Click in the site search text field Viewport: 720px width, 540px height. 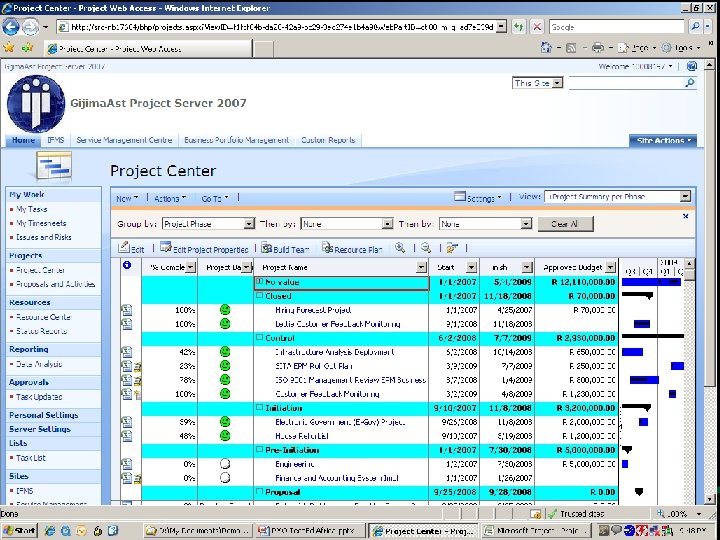[x=626, y=83]
